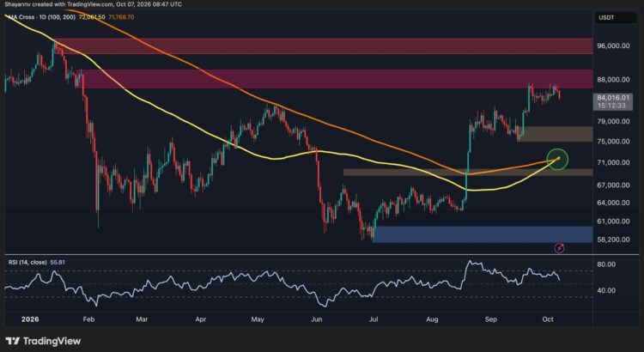Click the May time axis label
Image resolution: width=644 pixels, height=352 pixels.
(258, 319)
